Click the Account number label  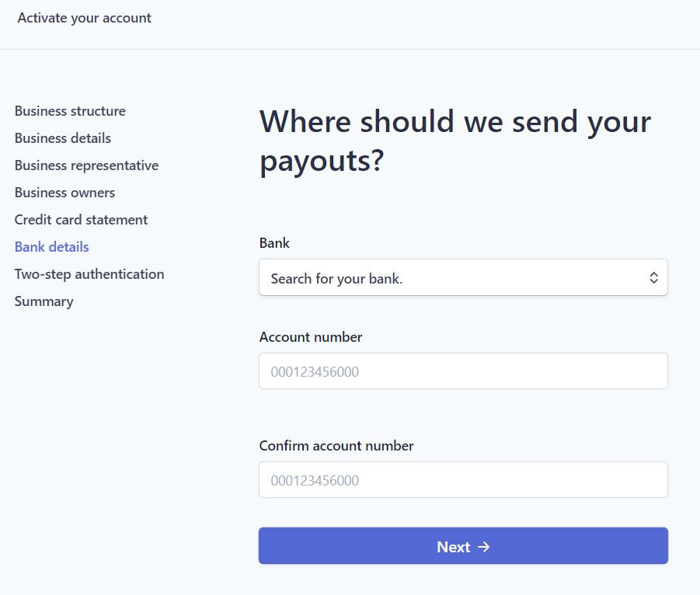tap(311, 336)
